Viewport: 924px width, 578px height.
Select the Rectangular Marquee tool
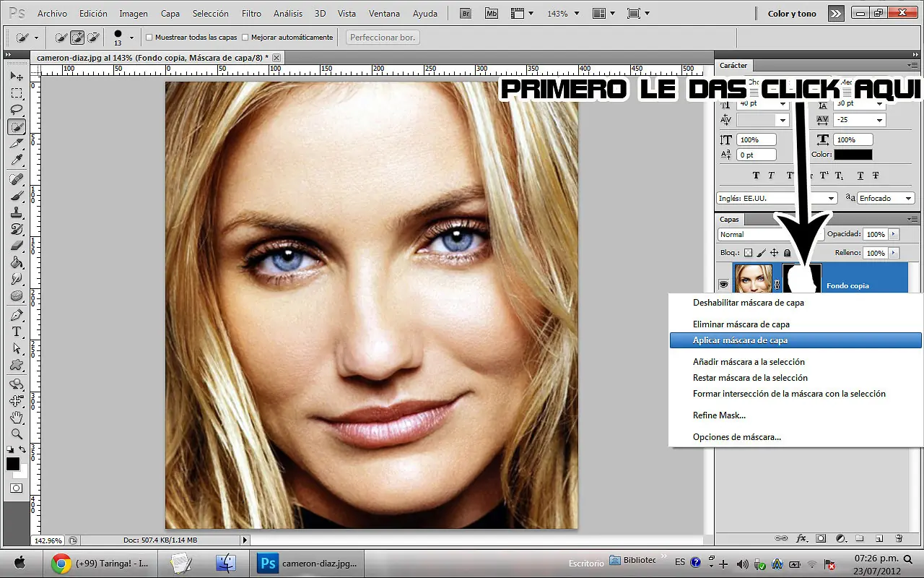[17, 93]
